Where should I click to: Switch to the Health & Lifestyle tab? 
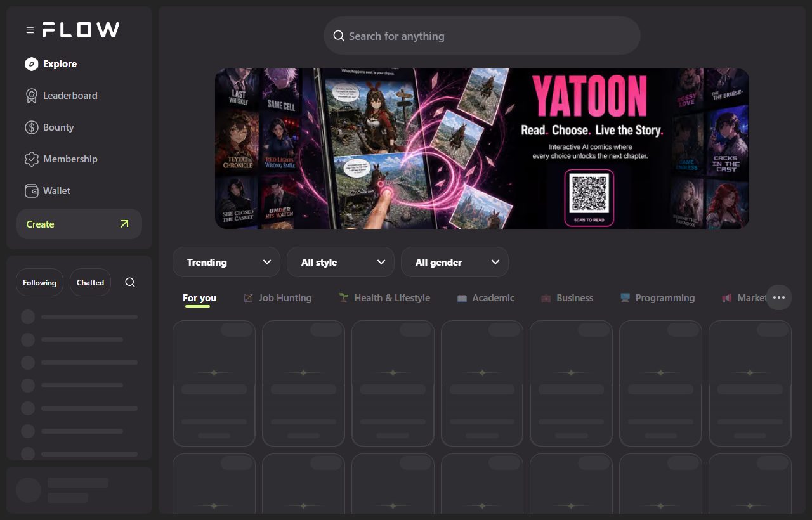click(384, 298)
